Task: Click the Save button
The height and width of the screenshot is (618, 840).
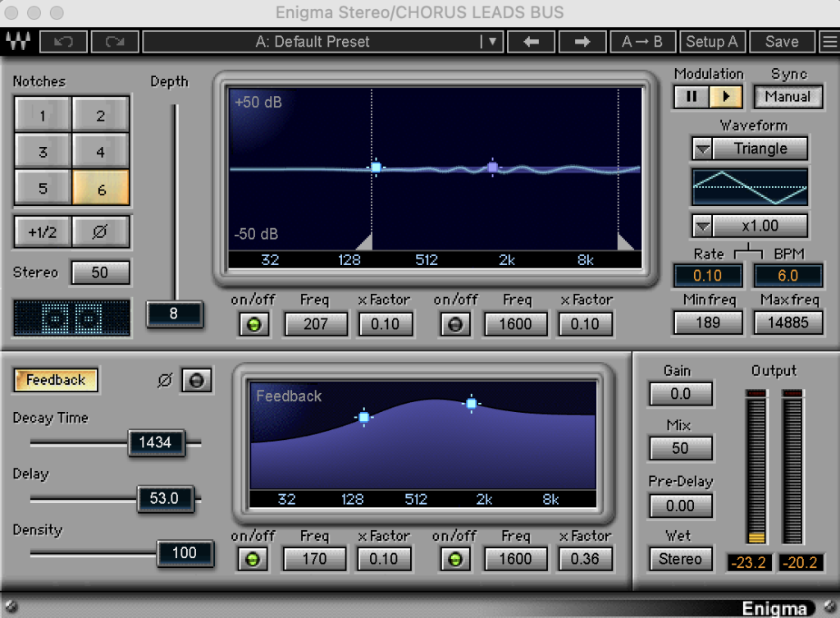Action: (x=781, y=41)
